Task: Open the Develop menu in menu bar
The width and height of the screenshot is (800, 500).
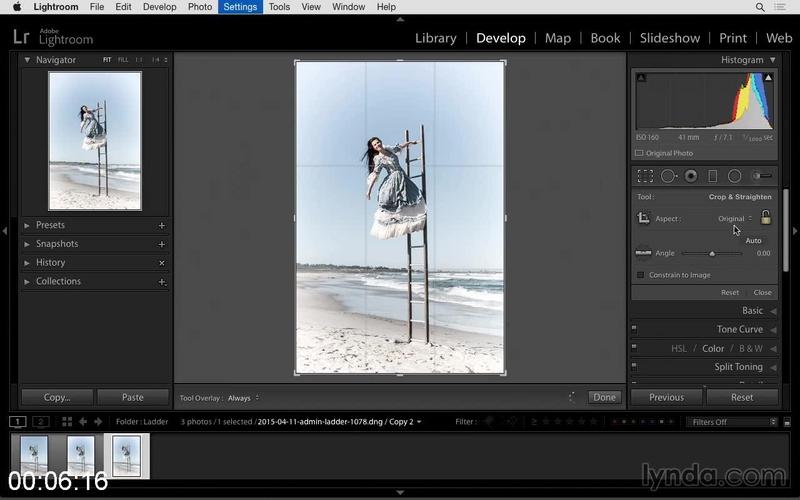Action: pos(159,7)
